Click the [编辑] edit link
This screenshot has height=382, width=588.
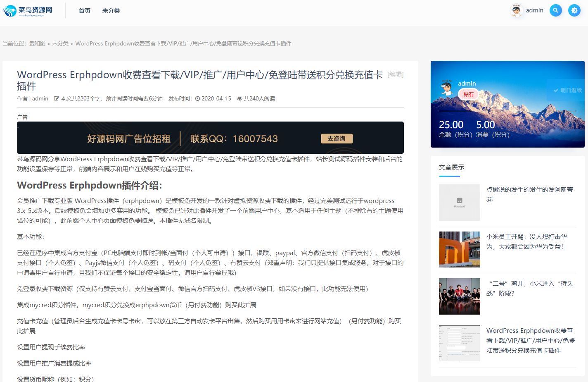coord(396,74)
